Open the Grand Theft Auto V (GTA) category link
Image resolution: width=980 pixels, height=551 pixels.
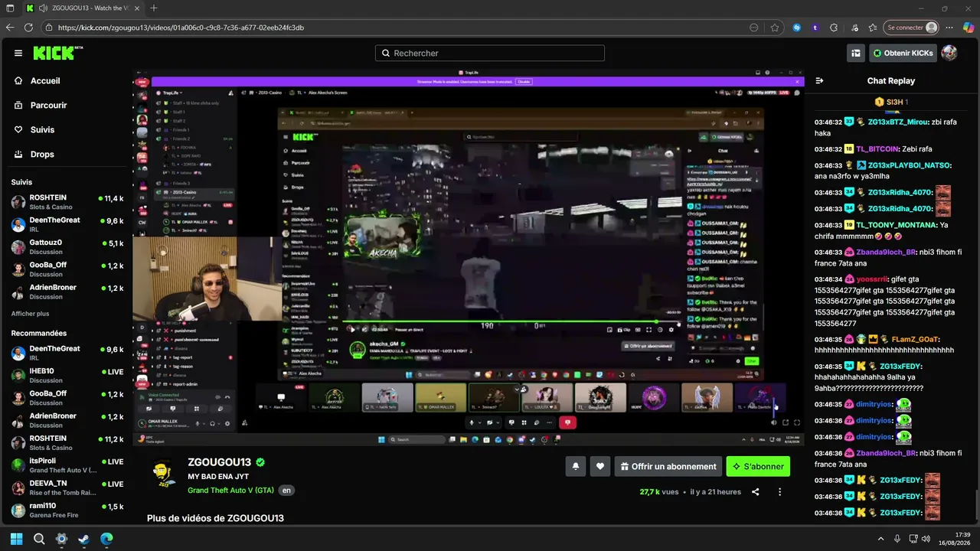[230, 491]
